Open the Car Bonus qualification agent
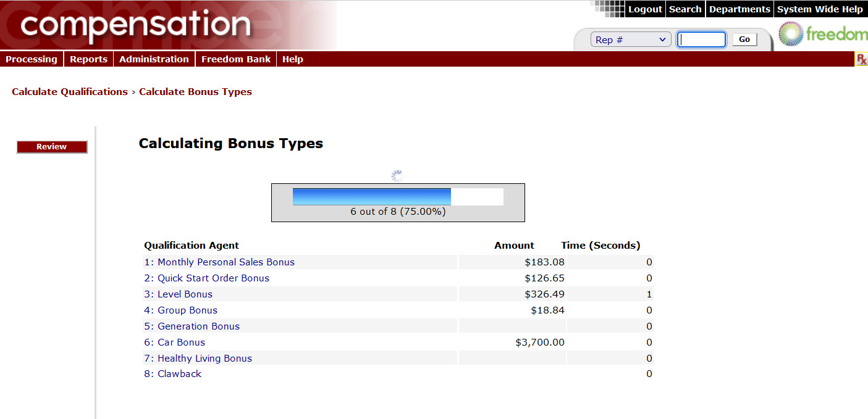This screenshot has width=868, height=419. (181, 342)
